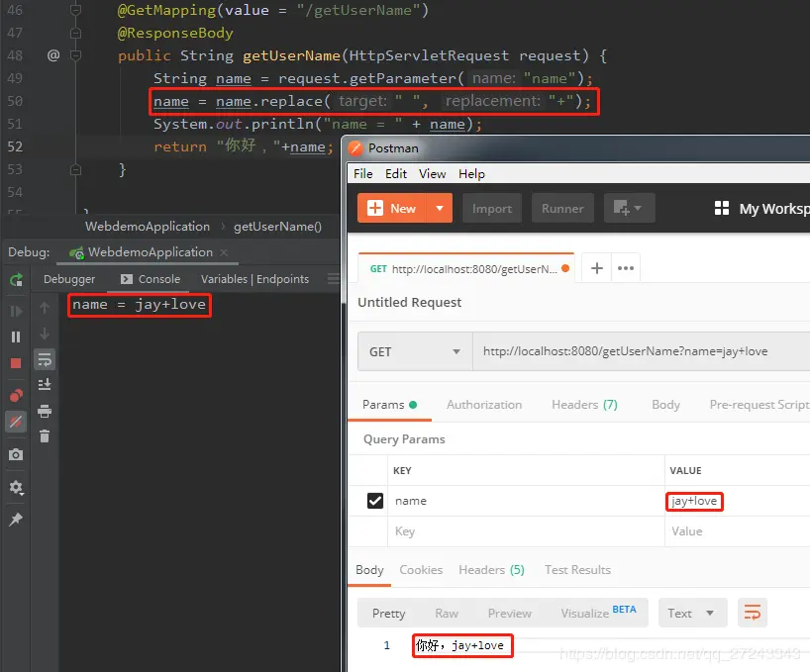Open the console layout menu icon

tap(333, 279)
